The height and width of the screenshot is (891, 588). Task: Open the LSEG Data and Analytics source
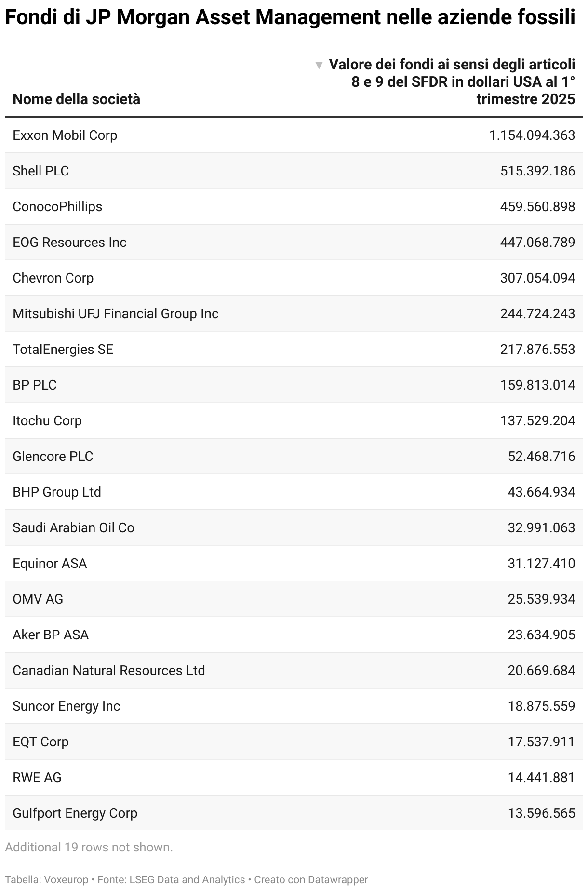tap(187, 880)
